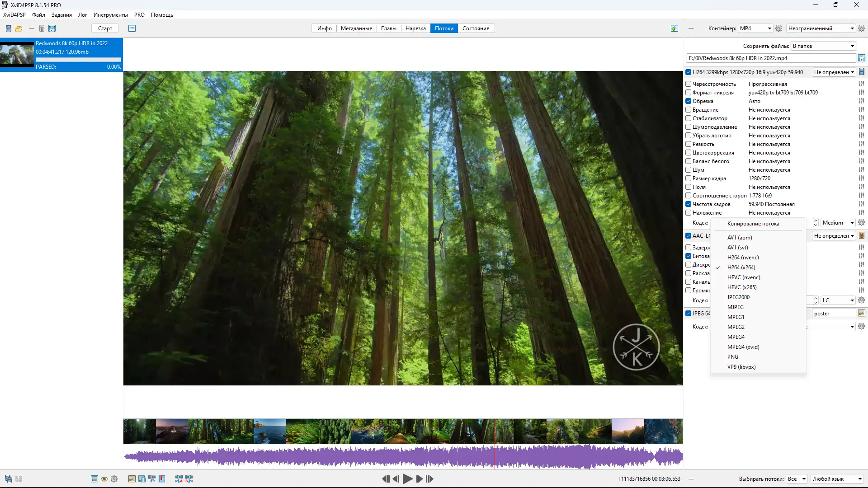Enable the Шумоподавление checkbox

(688, 127)
